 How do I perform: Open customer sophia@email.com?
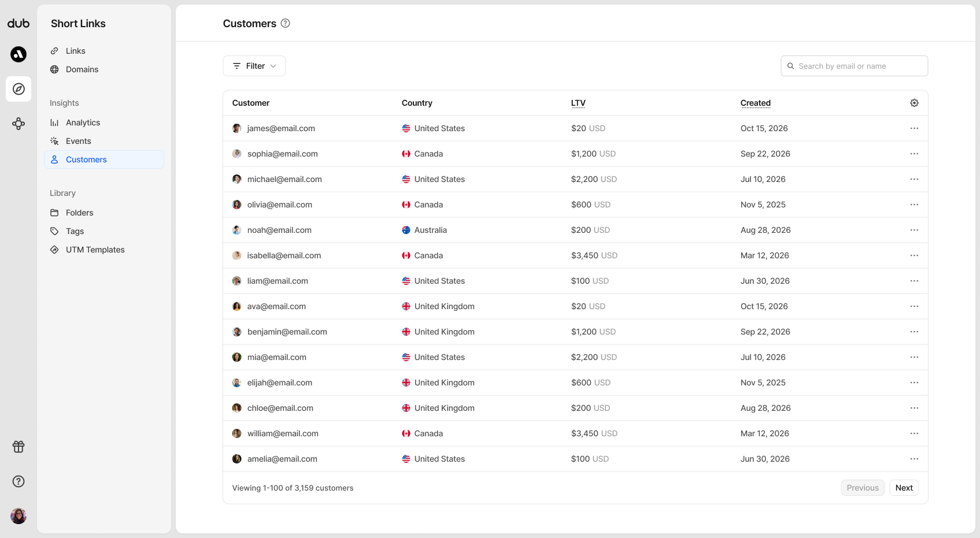point(282,154)
